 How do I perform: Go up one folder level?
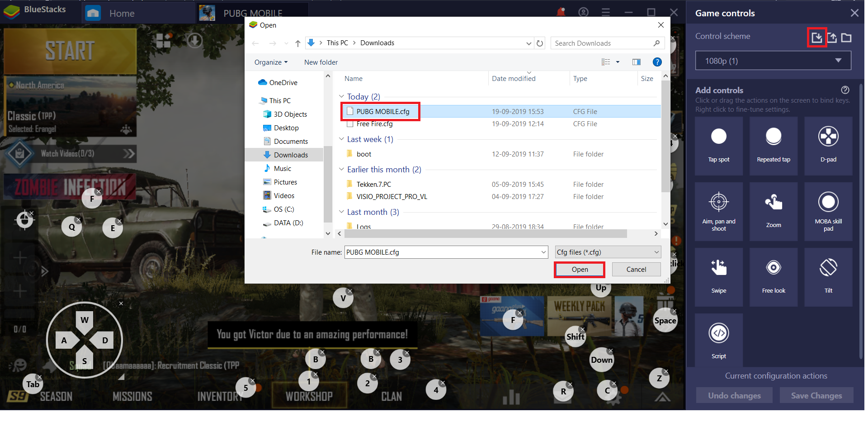tap(297, 43)
